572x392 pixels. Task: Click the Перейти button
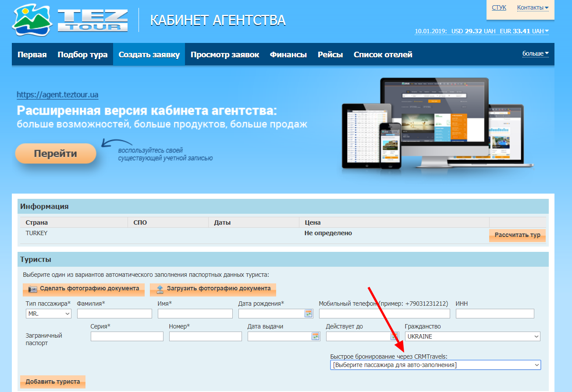(x=56, y=154)
